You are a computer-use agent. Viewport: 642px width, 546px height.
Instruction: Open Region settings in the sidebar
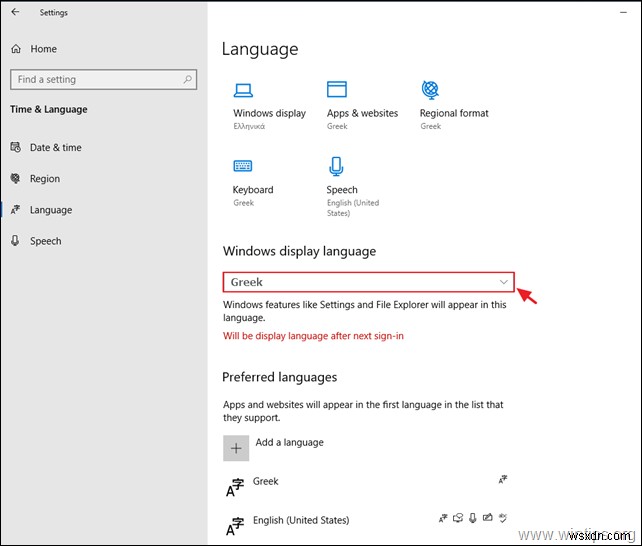click(45, 179)
